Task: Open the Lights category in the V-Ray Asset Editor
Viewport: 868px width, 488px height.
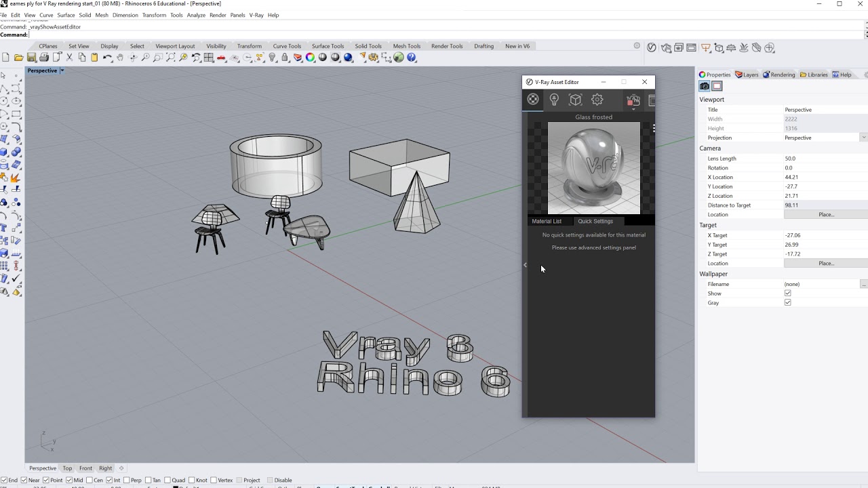Action: pos(554,100)
